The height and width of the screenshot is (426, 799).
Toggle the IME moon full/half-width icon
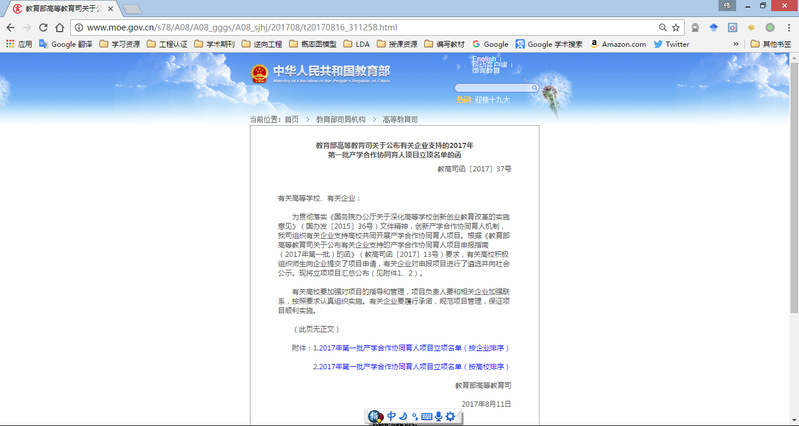(402, 416)
